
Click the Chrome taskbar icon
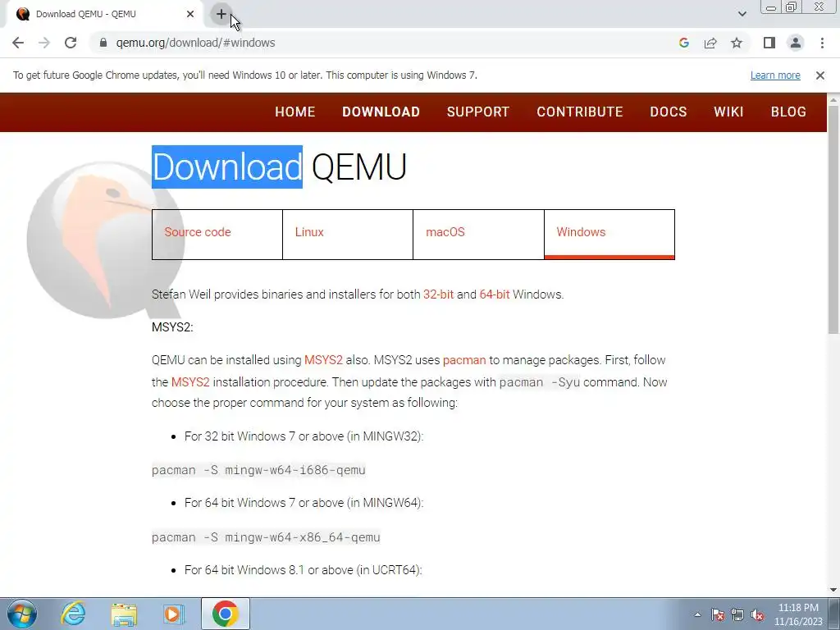(225, 614)
